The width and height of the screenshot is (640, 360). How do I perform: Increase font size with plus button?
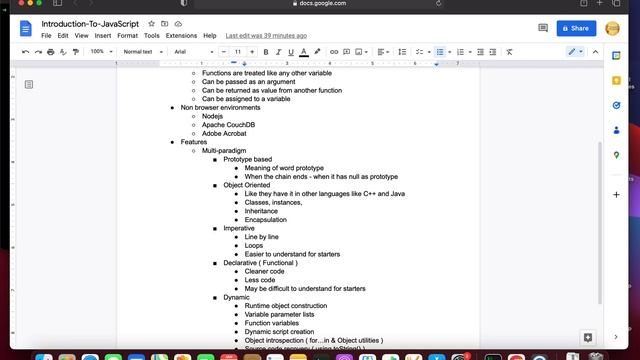(x=252, y=52)
